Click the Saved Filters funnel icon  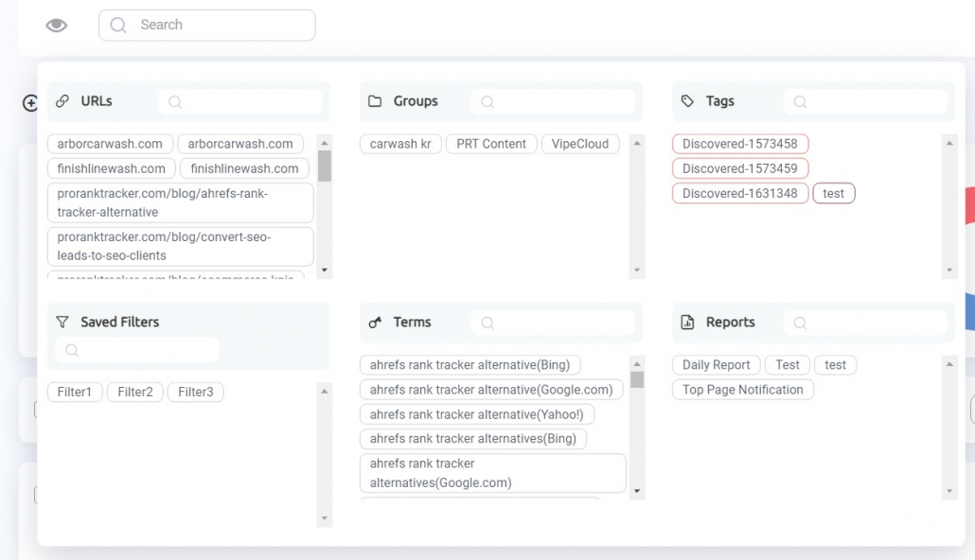[x=62, y=322]
